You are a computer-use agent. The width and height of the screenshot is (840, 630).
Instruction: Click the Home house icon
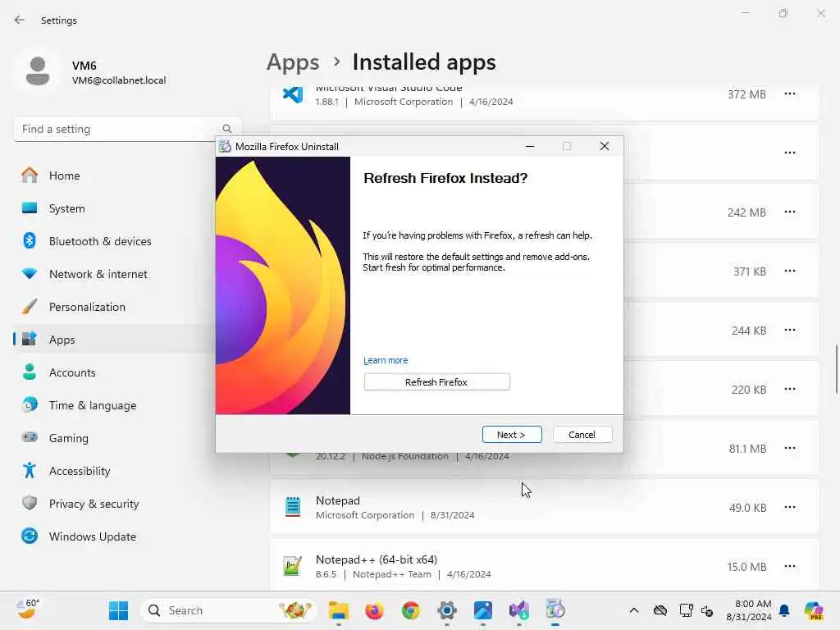click(x=30, y=176)
